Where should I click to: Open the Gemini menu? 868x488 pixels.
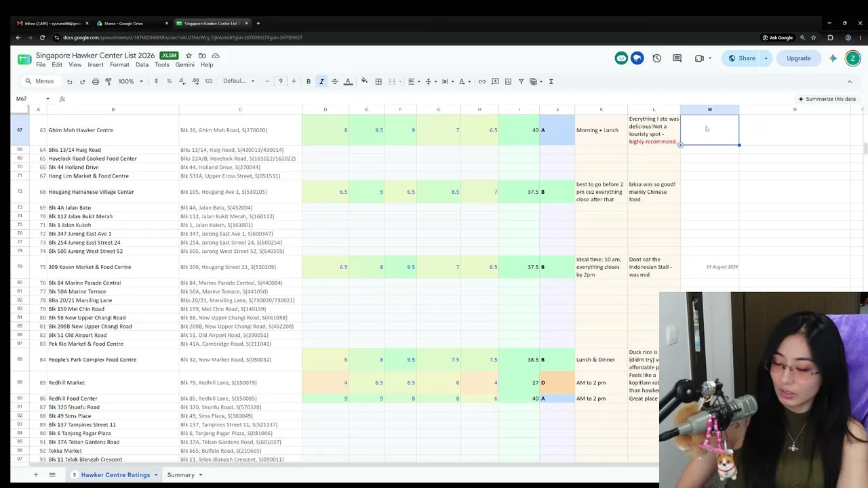point(184,65)
